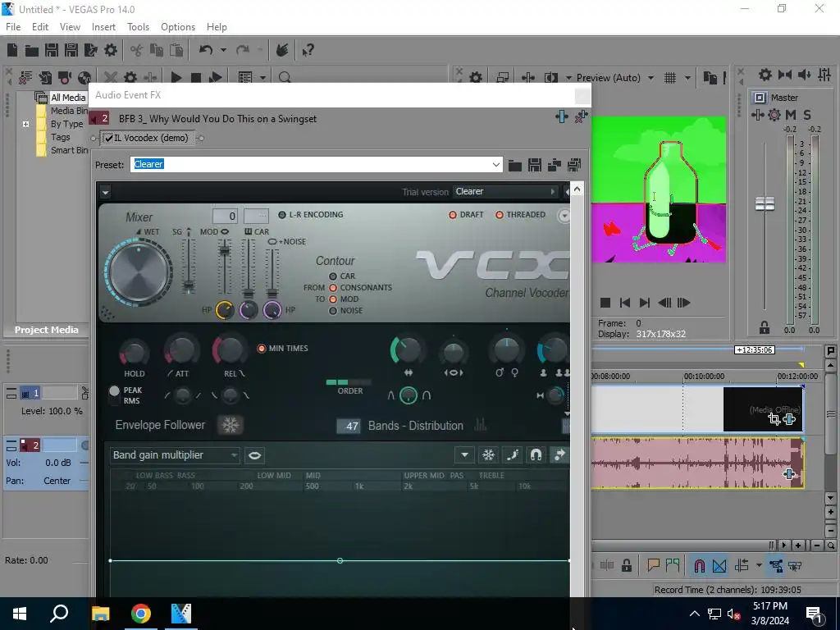Viewport: 840px width, 630px height.
Task: Start media preview in Project Media toolbar
Action: pos(176,78)
